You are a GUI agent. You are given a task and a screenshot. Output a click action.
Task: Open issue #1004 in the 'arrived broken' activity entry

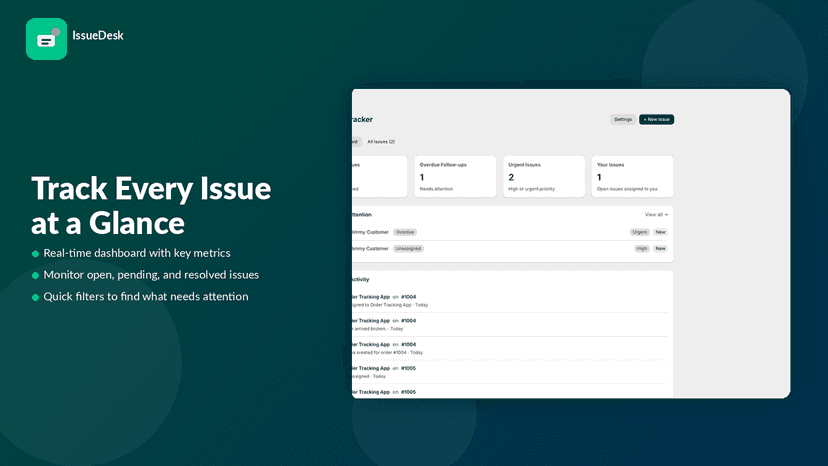pos(408,321)
